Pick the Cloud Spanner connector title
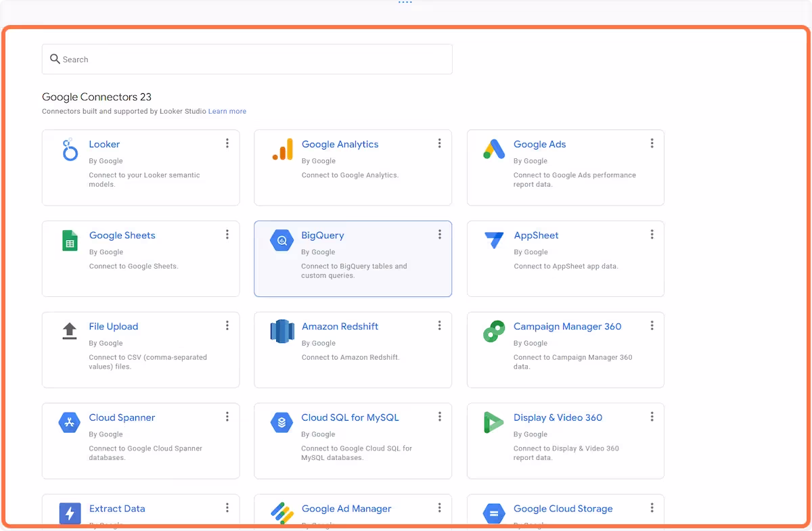The image size is (812, 531). point(122,418)
